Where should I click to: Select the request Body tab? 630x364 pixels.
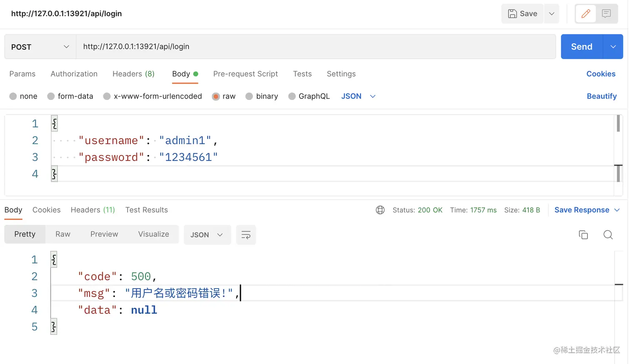pos(185,74)
